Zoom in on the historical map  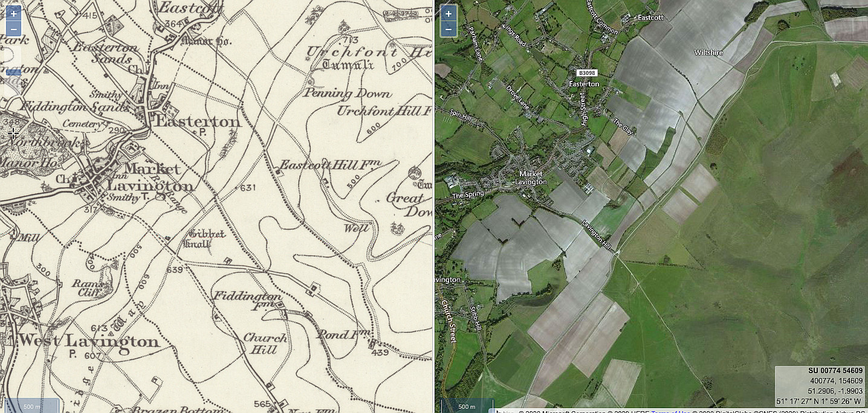tap(13, 13)
